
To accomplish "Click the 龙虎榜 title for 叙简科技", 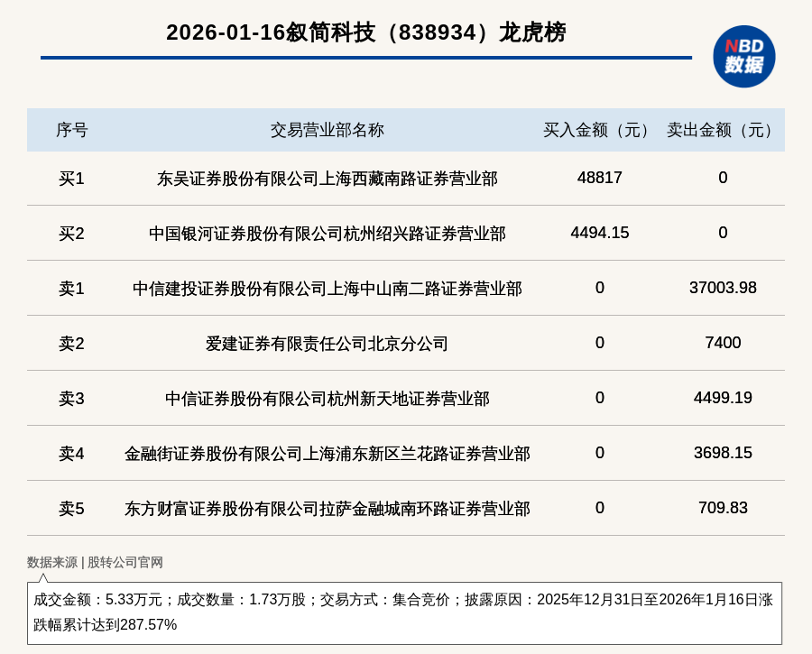I will (x=365, y=32).
